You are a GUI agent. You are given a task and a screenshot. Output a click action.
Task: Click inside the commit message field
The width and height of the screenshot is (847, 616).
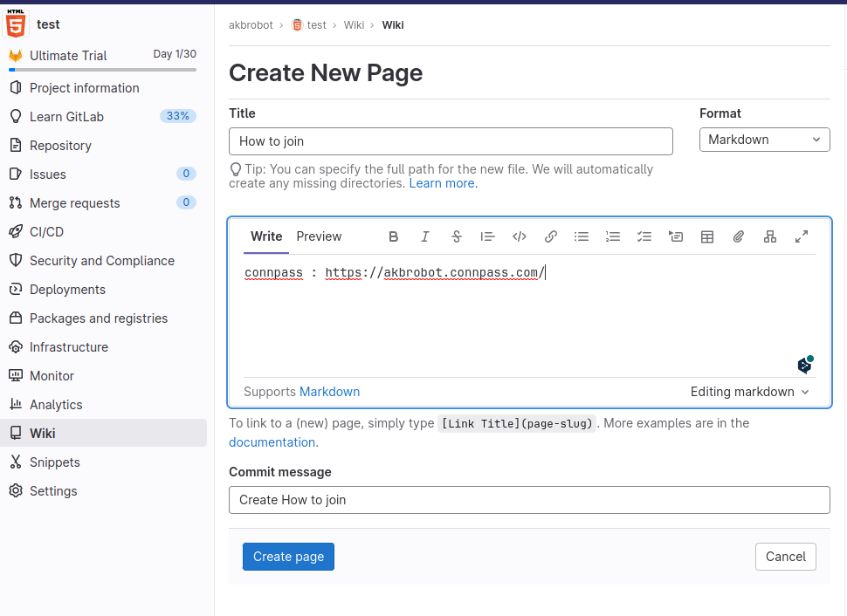[x=529, y=500]
